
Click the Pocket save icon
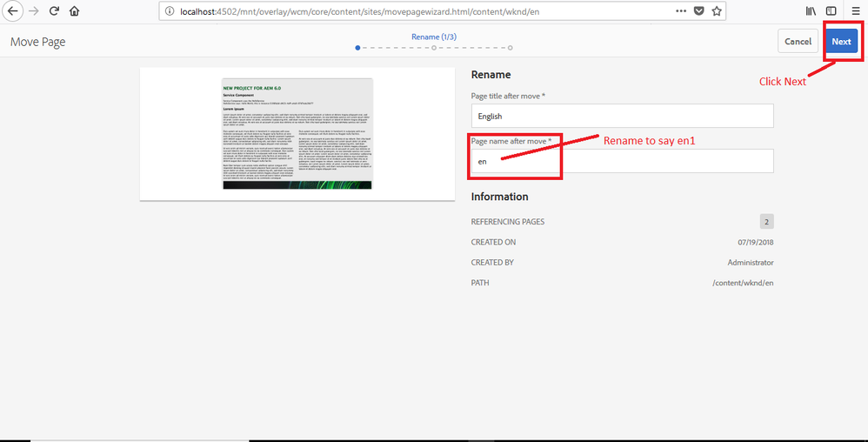pyautogui.click(x=699, y=11)
